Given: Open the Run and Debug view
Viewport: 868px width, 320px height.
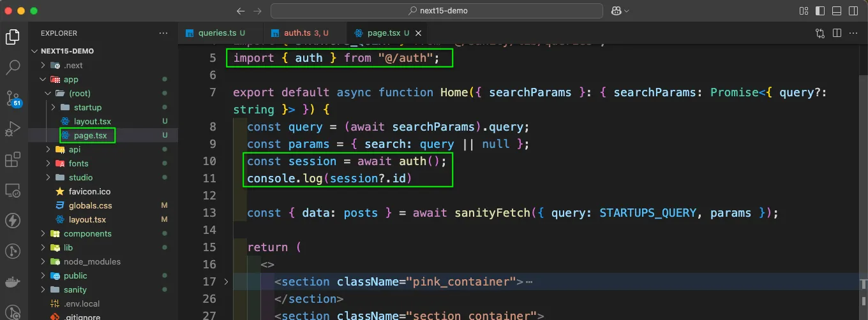Looking at the screenshot, I should [12, 129].
